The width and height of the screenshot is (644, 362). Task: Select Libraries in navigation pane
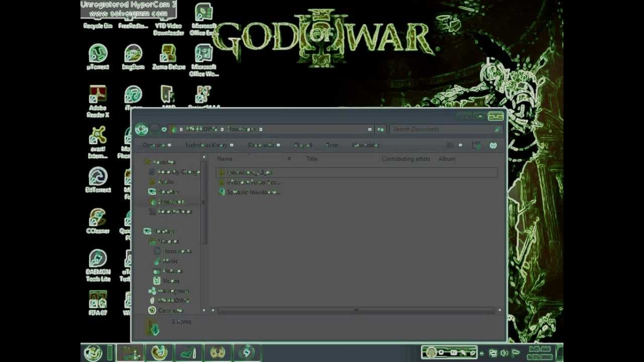pos(163,241)
